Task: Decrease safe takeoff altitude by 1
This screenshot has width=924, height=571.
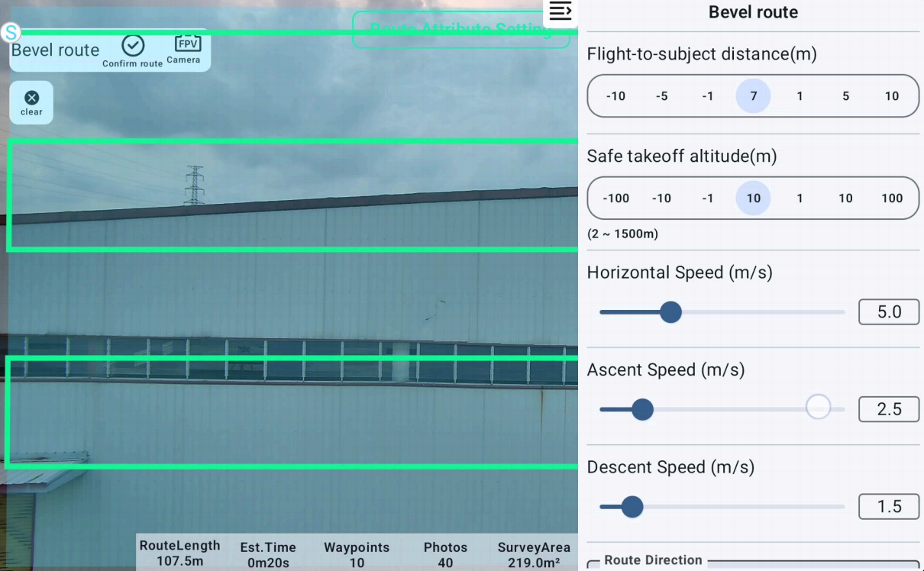Action: click(x=707, y=198)
